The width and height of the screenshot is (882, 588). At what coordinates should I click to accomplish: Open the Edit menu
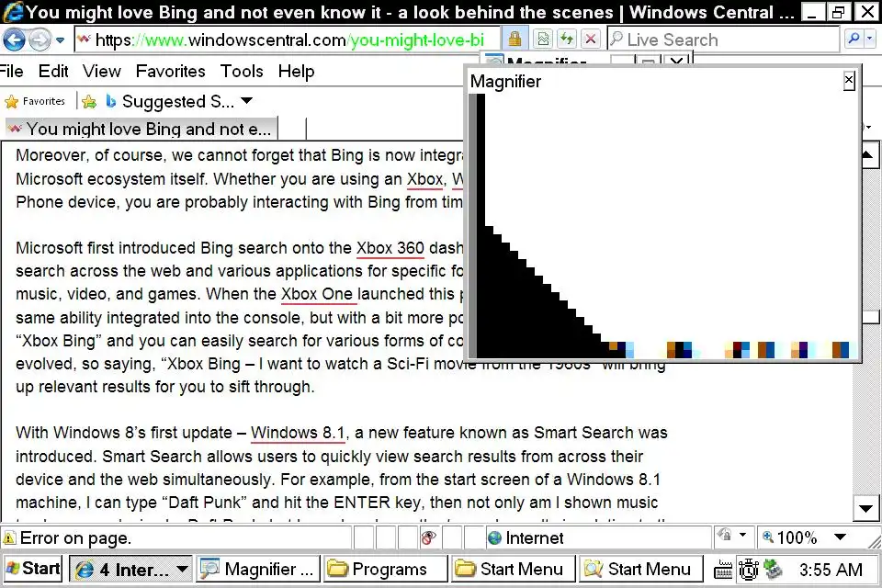click(53, 72)
